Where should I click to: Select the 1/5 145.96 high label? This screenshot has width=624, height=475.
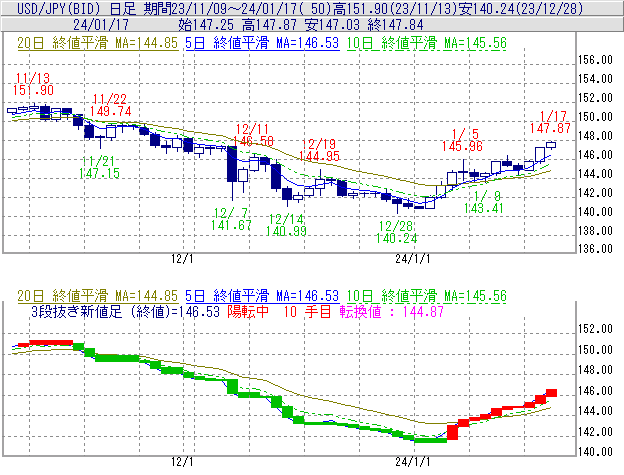click(x=462, y=140)
